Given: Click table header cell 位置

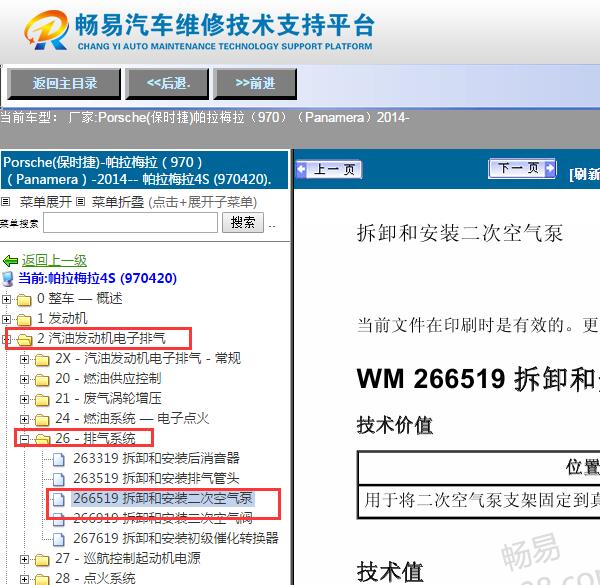Looking at the screenshot, I should click(x=583, y=467).
